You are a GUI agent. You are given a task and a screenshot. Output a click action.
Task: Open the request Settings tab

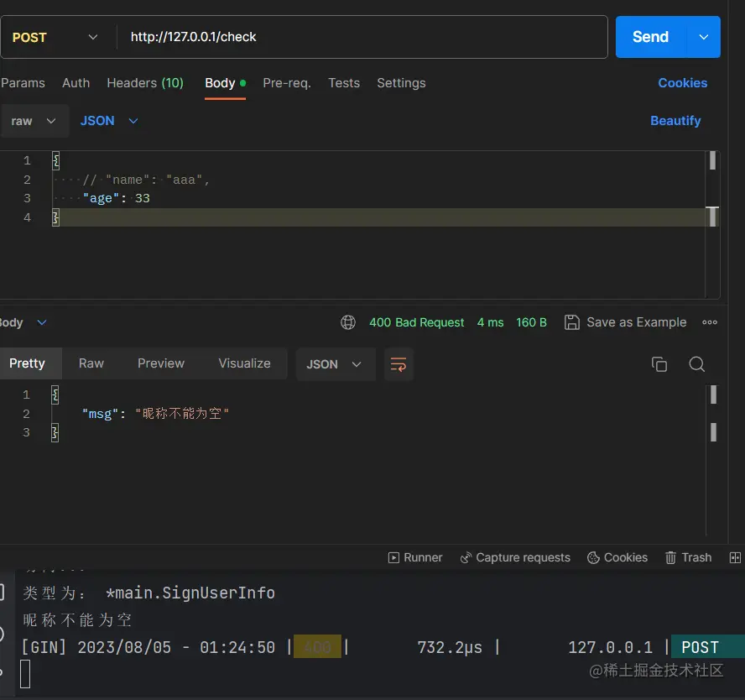pos(401,83)
